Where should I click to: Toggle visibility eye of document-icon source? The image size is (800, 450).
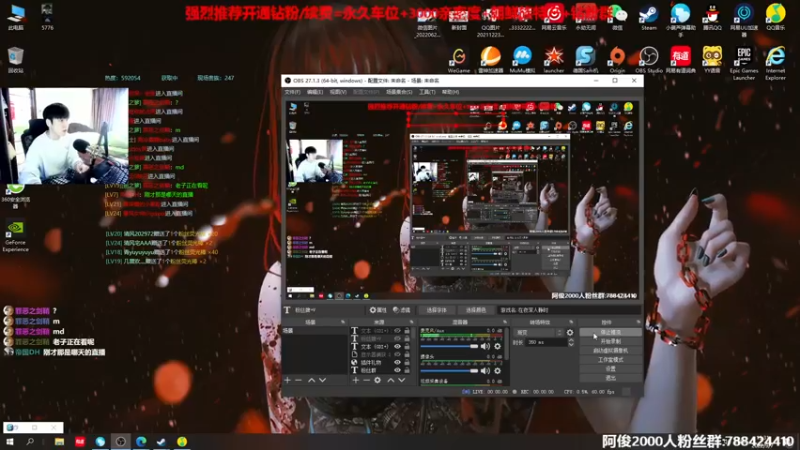pyautogui.click(x=397, y=355)
